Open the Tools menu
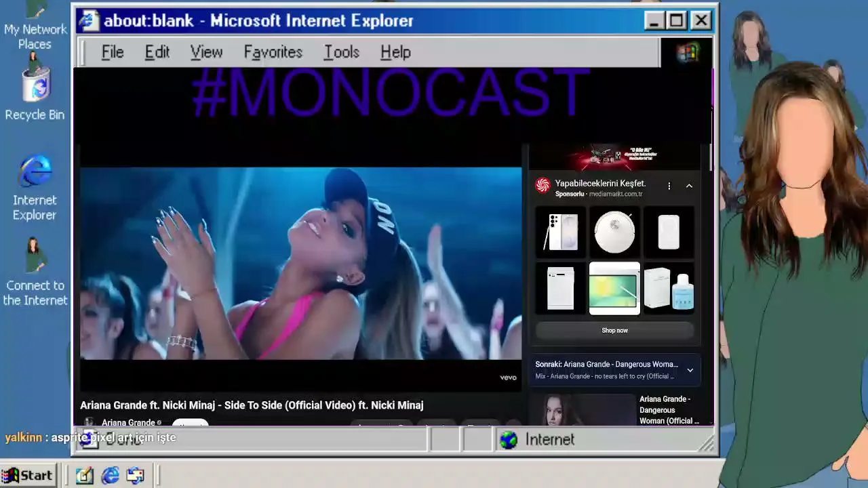868x488 pixels. click(341, 52)
